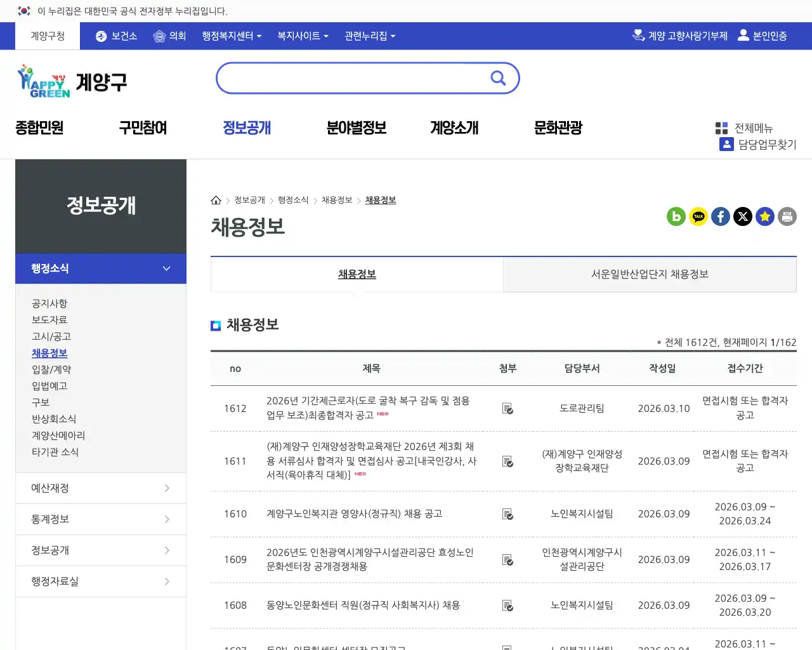Viewport: 812px width, 650px height.
Task: Click the print page icon
Action: [x=787, y=216]
